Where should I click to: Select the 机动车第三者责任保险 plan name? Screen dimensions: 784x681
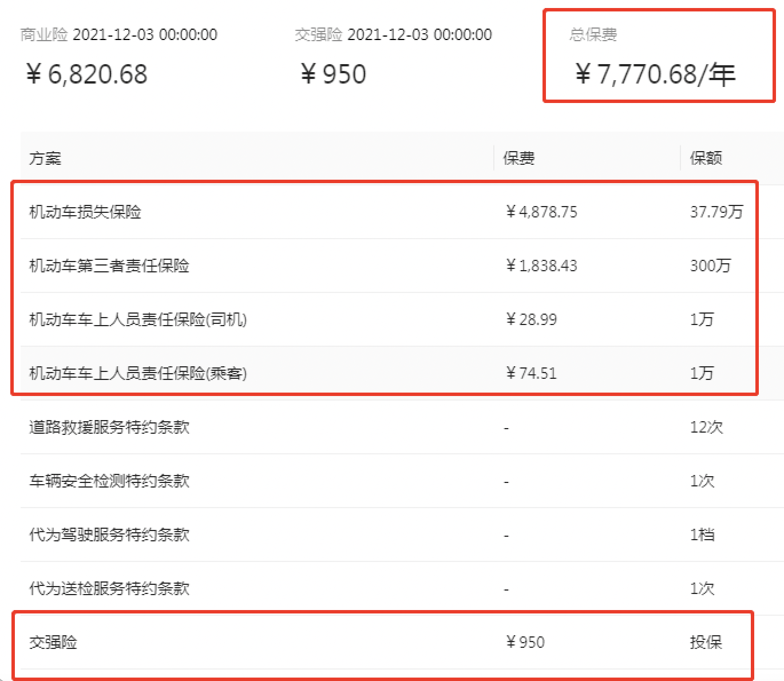coord(109,266)
